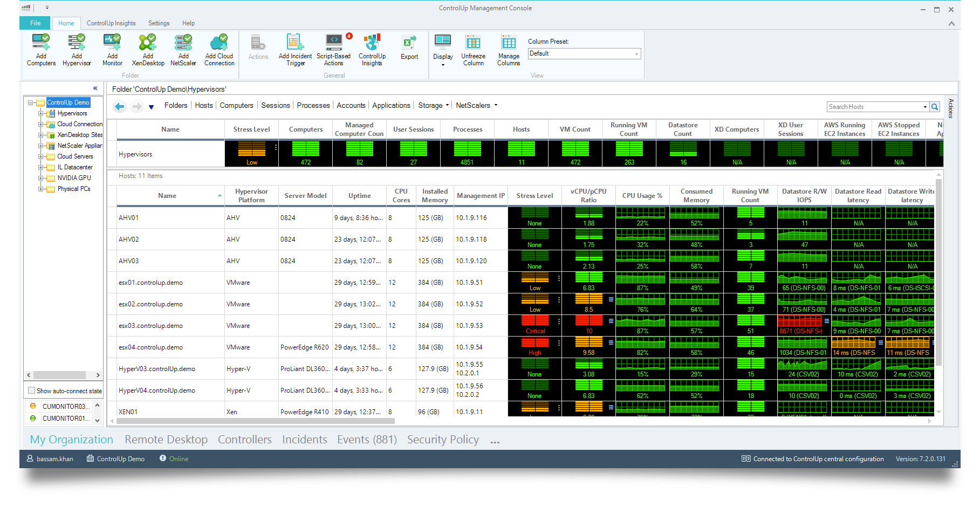Screen dimensions: 980x507
Task: Switch to the Controllers tab
Action: 245,440
